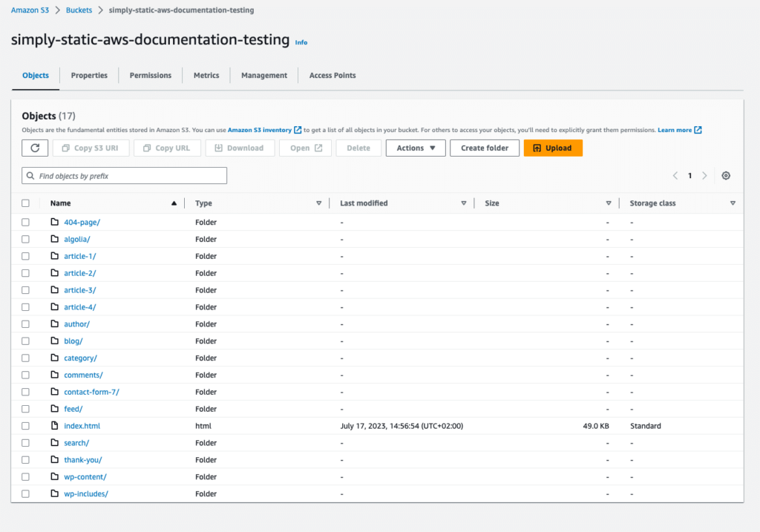Sort by Size column arrow
The image size is (760, 532).
coord(609,203)
